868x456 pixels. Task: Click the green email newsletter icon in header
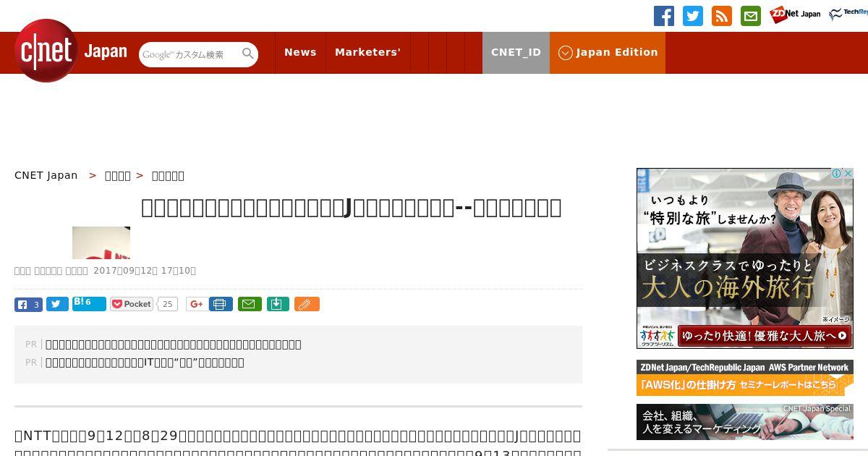pyautogui.click(x=751, y=16)
